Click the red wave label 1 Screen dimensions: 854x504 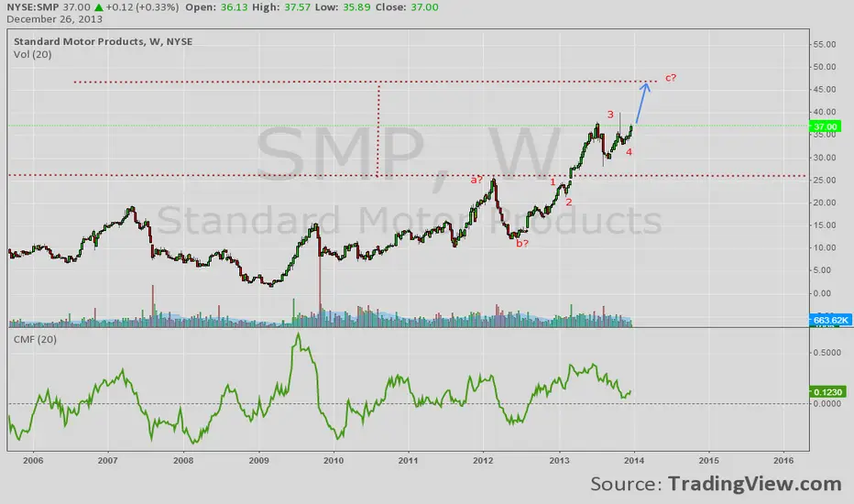[553, 182]
